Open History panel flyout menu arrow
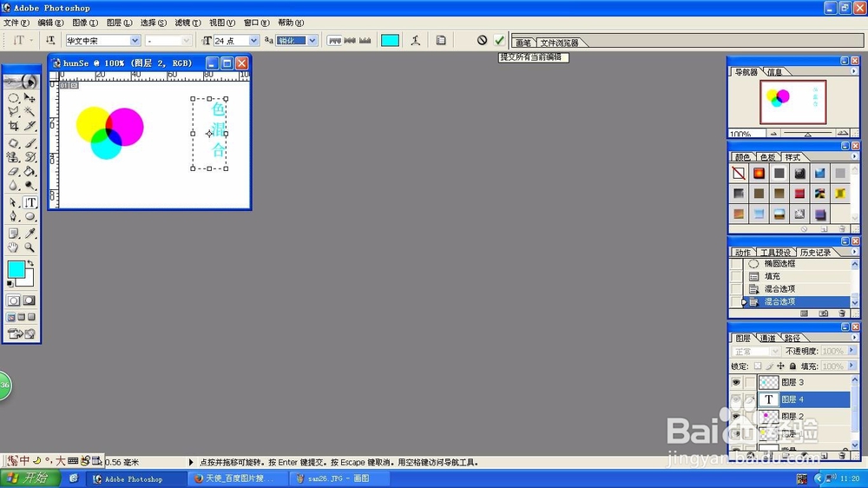Viewport: 868px width, 488px height. (x=853, y=252)
